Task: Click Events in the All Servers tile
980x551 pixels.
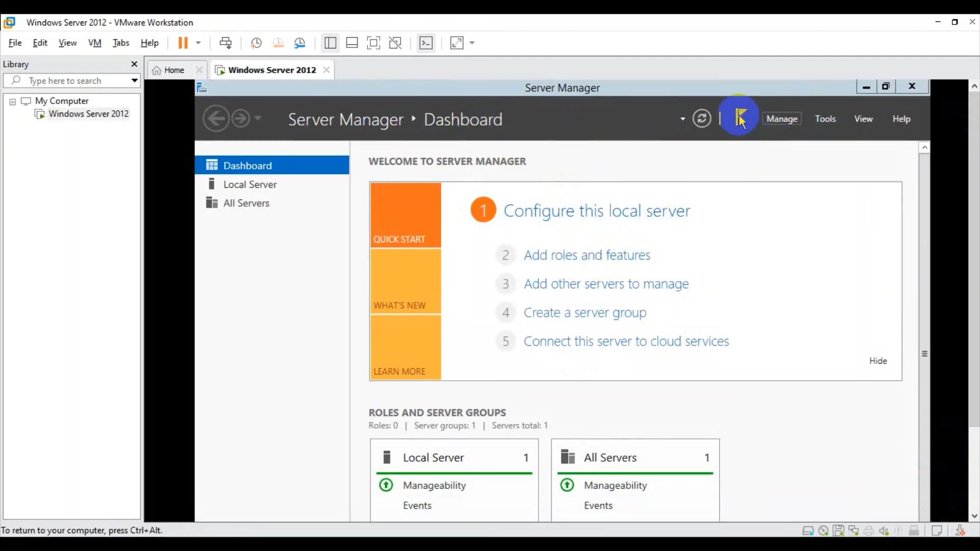Action: (x=598, y=506)
